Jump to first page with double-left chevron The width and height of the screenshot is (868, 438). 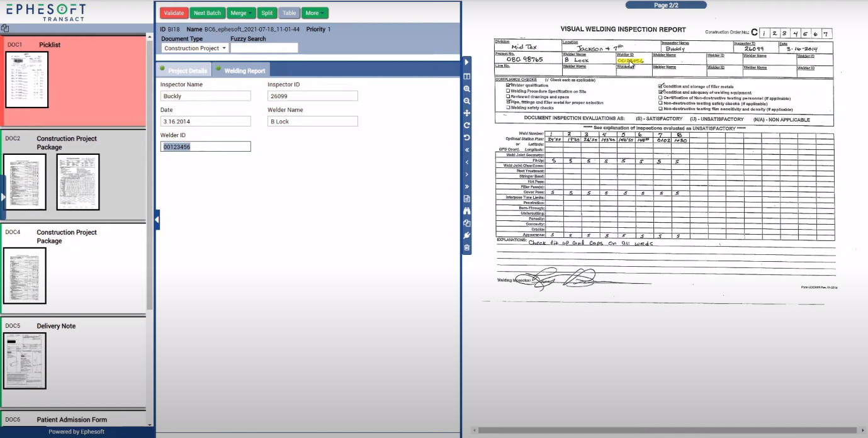pyautogui.click(x=466, y=150)
